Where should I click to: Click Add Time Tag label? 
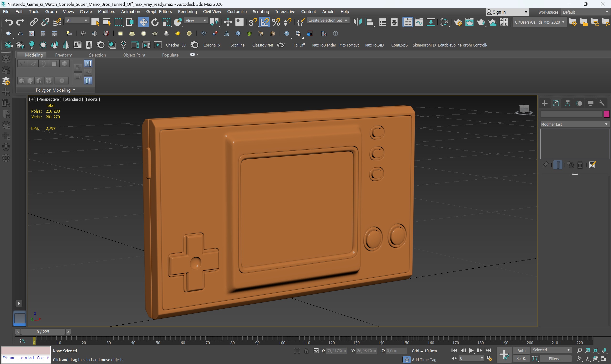coord(424,359)
